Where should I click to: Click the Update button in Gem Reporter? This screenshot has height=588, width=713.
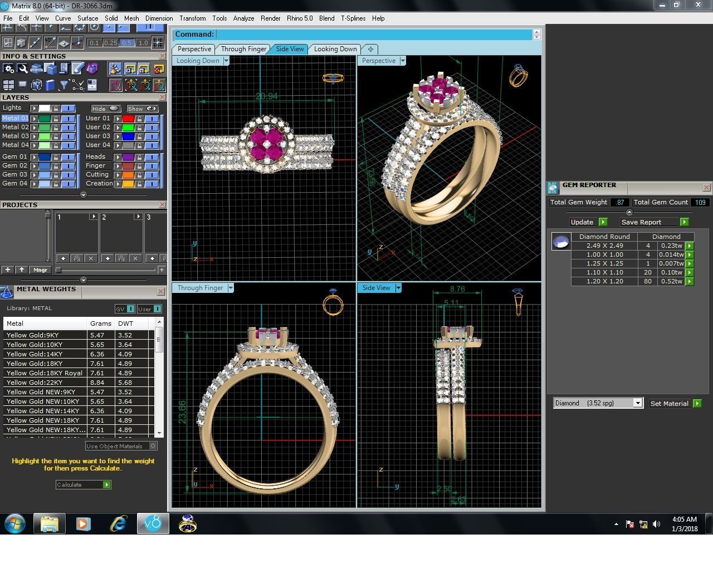click(x=588, y=222)
